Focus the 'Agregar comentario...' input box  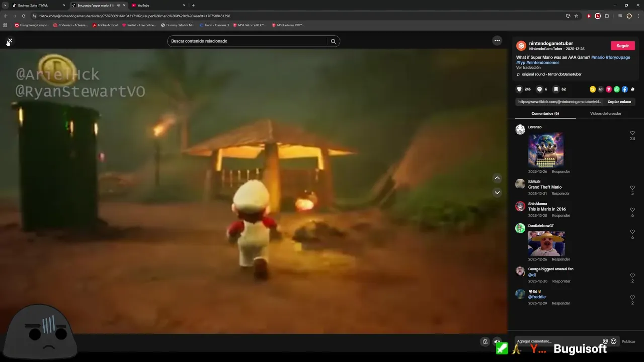click(557, 341)
